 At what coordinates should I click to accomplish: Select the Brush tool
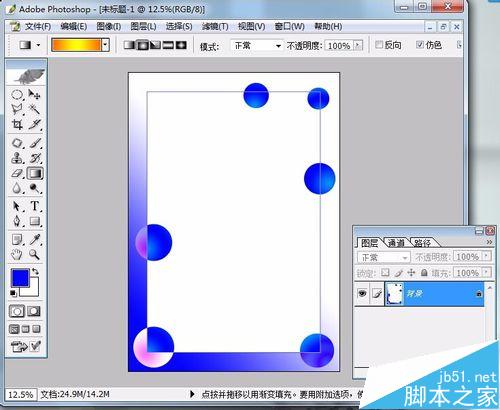(34, 143)
